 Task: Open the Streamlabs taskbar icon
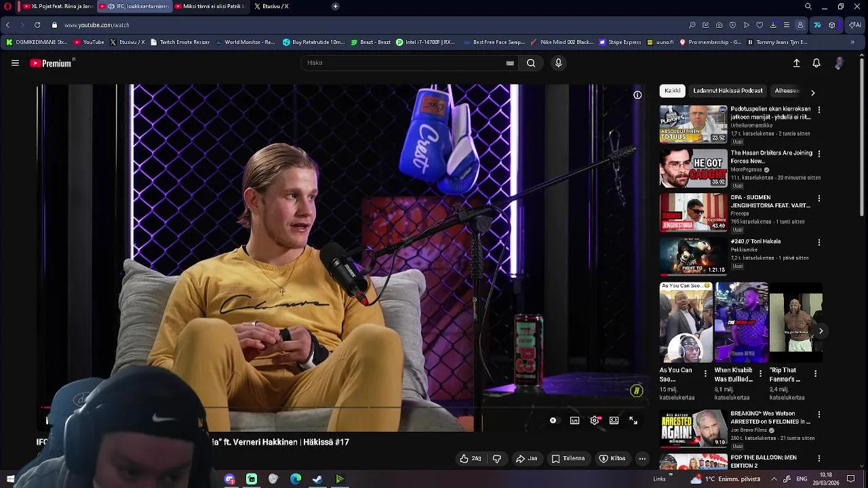tap(252, 479)
